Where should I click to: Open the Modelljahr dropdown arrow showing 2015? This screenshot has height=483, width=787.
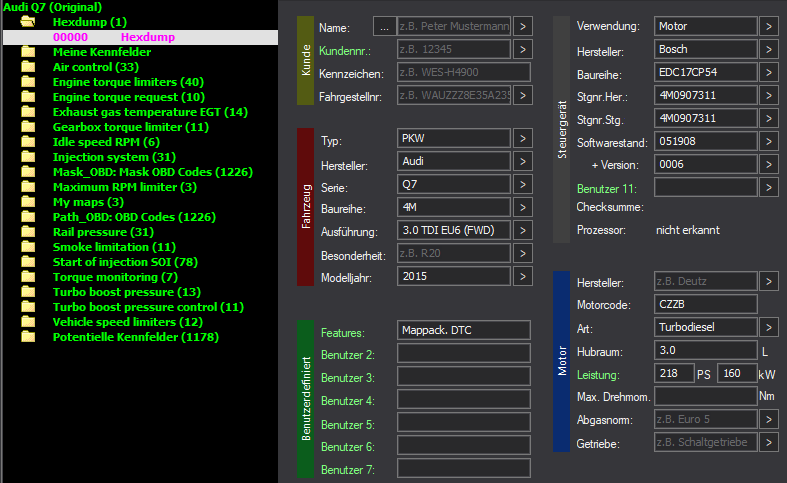coord(524,276)
